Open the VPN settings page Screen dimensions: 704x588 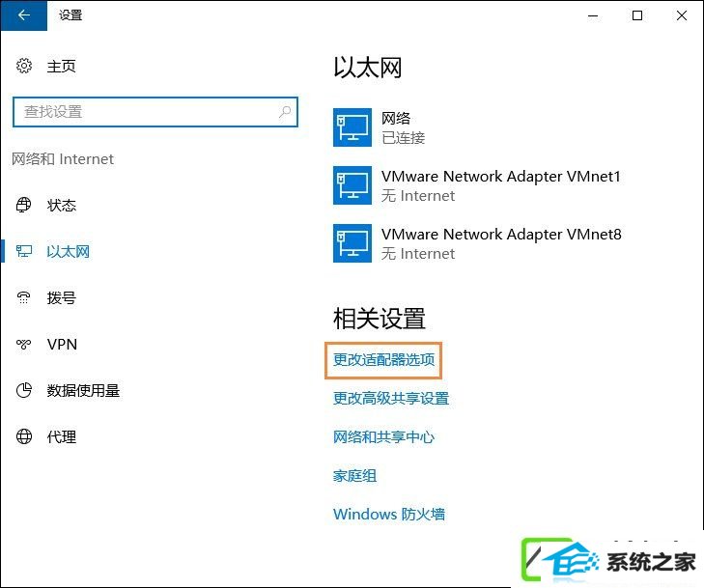[x=62, y=345]
